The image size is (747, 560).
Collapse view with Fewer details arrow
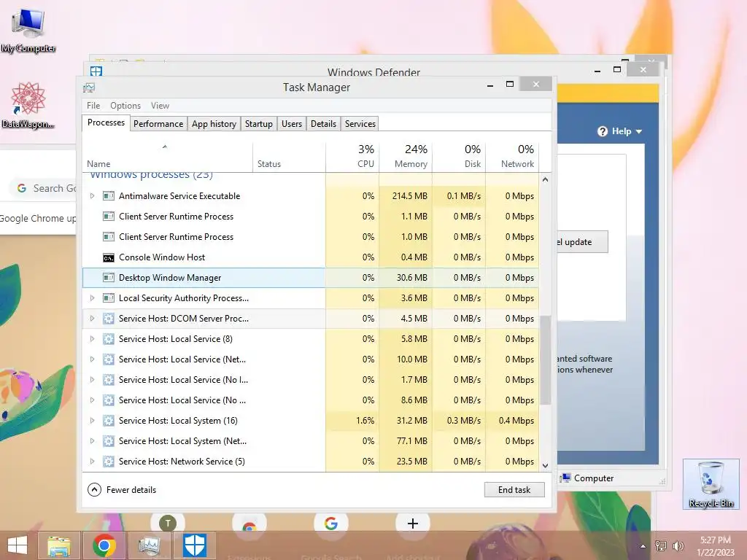94,489
